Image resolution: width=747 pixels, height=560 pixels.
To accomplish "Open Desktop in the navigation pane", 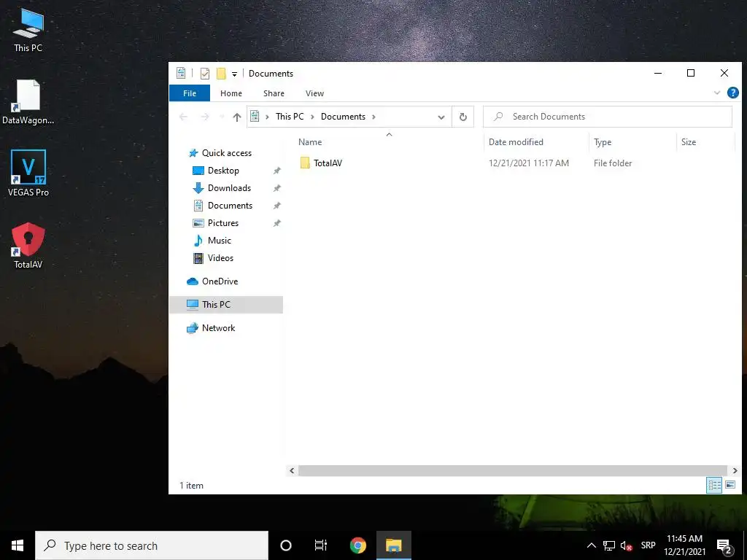I will [x=216, y=171].
